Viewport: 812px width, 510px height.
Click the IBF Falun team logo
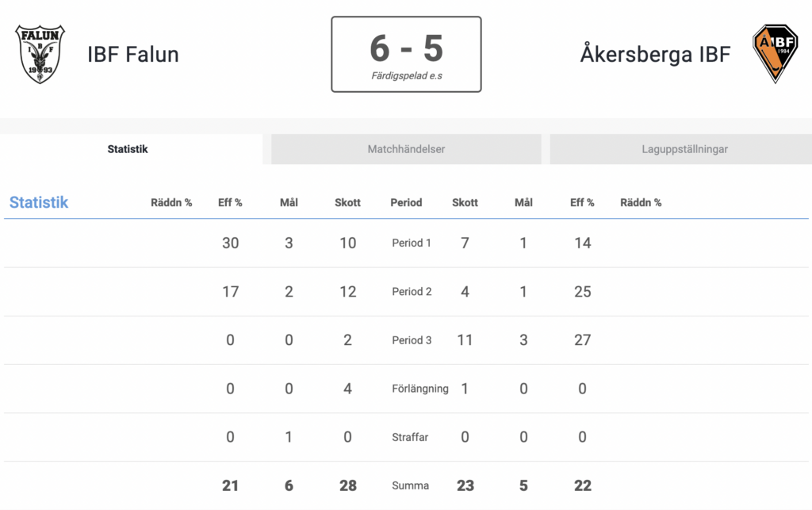coord(40,54)
